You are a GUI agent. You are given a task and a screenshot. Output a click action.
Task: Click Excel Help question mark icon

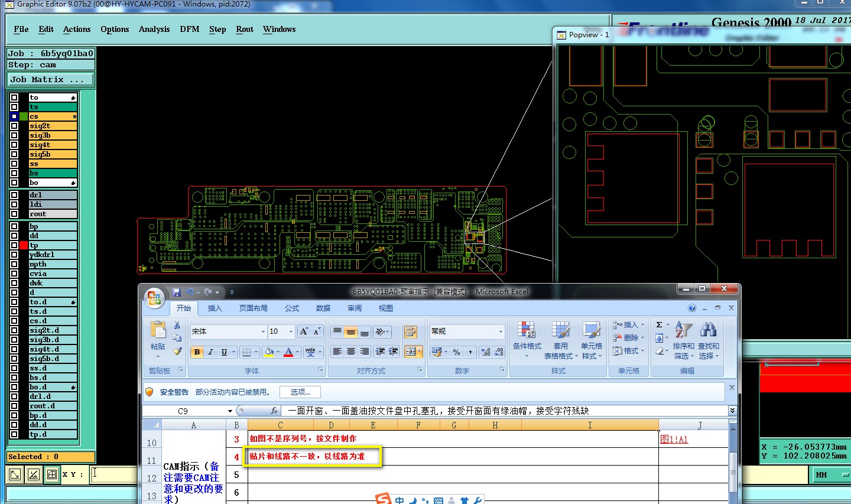[x=692, y=308]
